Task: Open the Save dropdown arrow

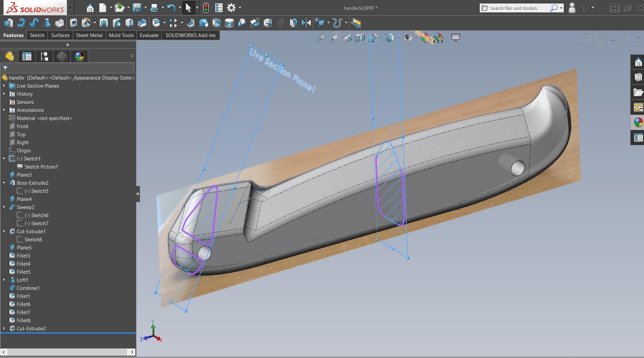Action: [146, 8]
